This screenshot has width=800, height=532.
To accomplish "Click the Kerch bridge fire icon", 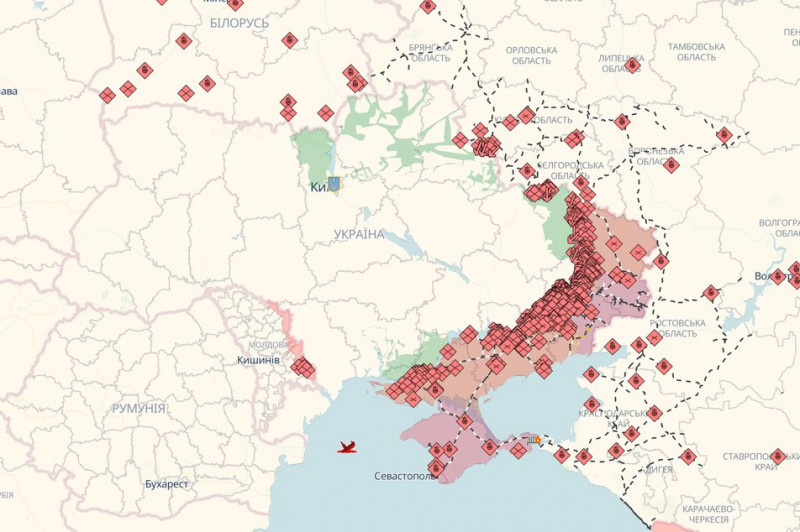I will pos(535,440).
